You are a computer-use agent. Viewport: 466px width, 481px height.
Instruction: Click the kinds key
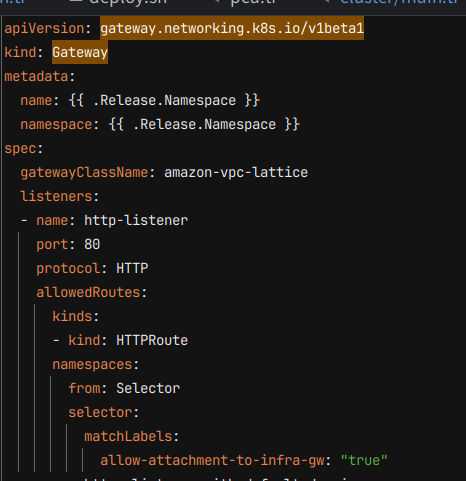point(72,316)
